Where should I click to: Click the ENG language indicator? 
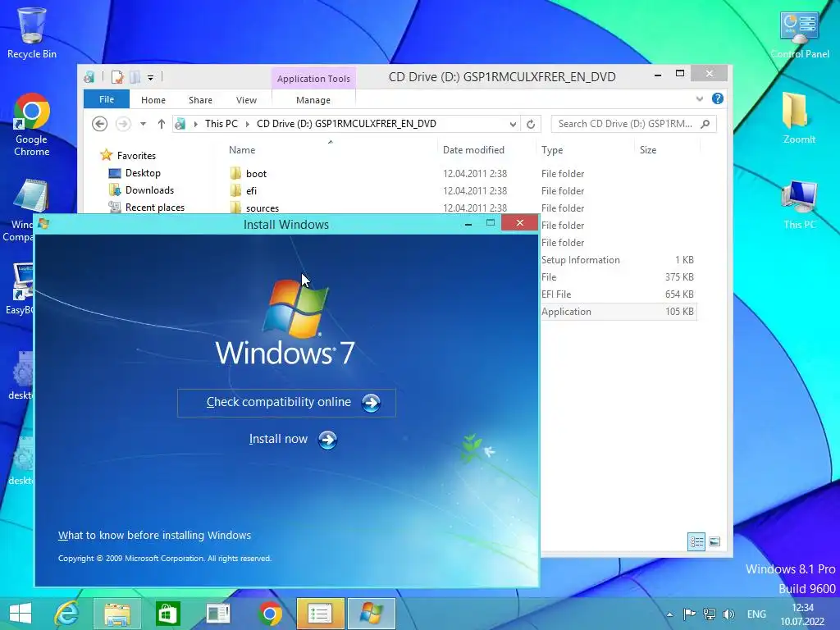click(x=756, y=614)
